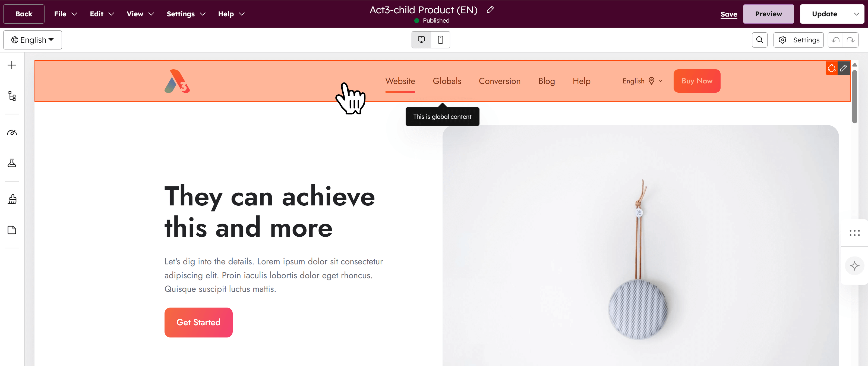Image resolution: width=868 pixels, height=366 pixels.
Task: Click the Get Started button
Action: 198,322
